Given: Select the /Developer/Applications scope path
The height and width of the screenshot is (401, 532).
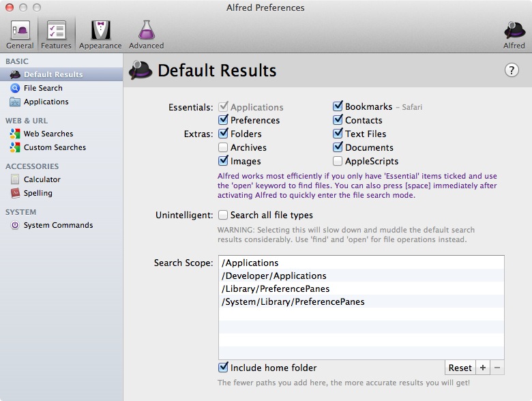Looking at the screenshot, I should (x=361, y=276).
